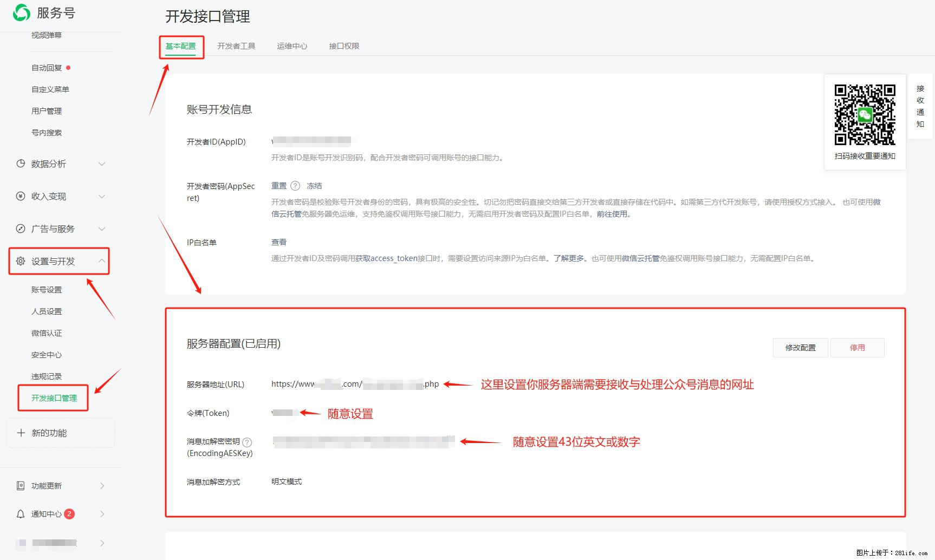935x560 pixels.
Task: Click the help icon next to 开发者密码
Action: [296, 185]
